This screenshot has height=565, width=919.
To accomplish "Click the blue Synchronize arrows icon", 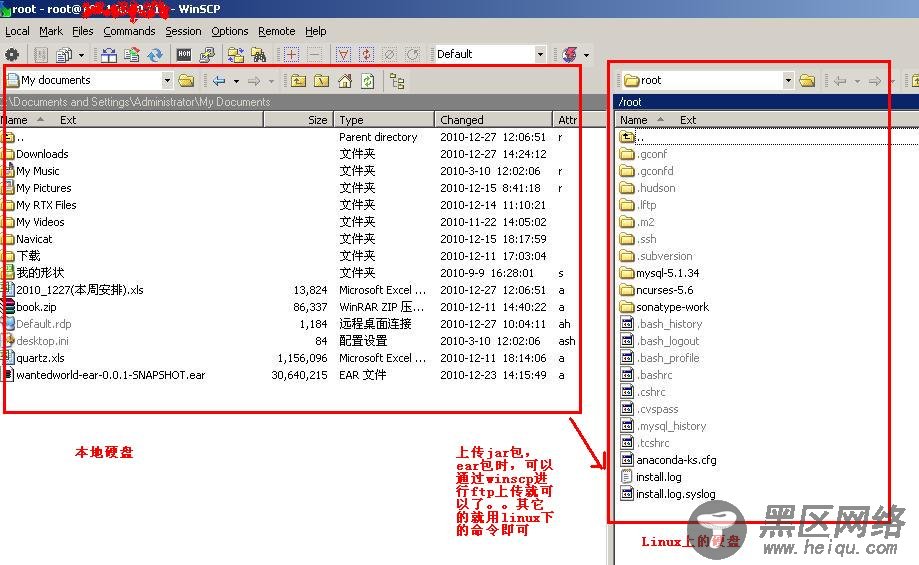I will click(155, 55).
